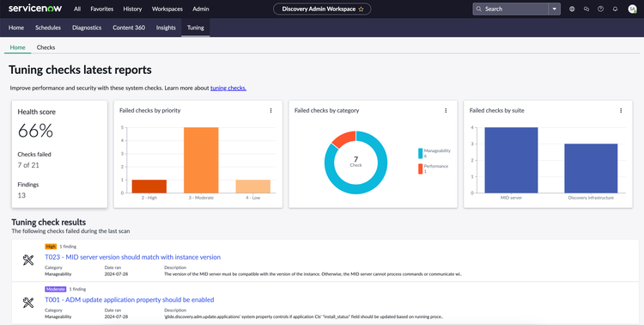
Task: Click the Discovery Admin Workspace pill button
Action: tap(322, 9)
